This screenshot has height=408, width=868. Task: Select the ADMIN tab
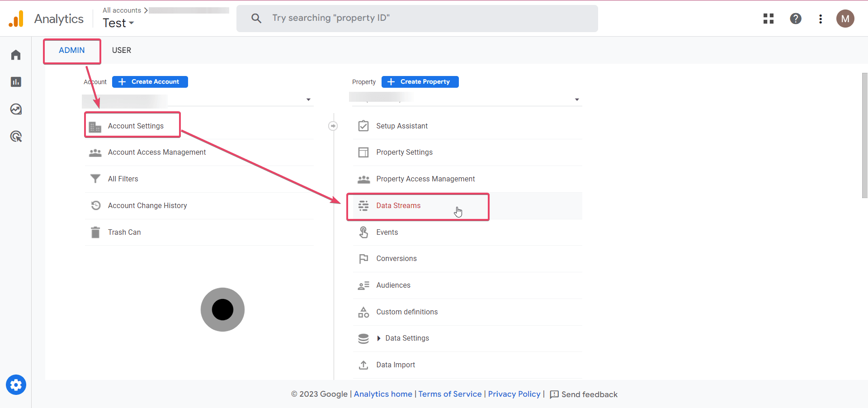72,50
